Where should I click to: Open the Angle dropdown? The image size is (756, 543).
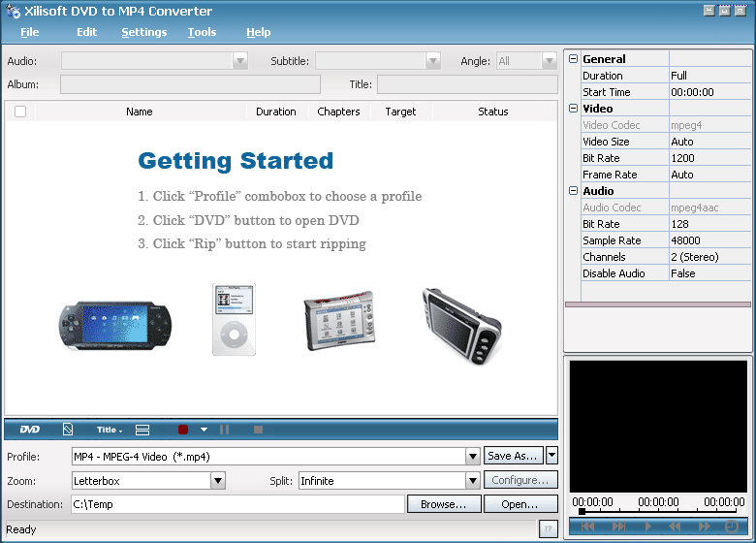[x=550, y=61]
